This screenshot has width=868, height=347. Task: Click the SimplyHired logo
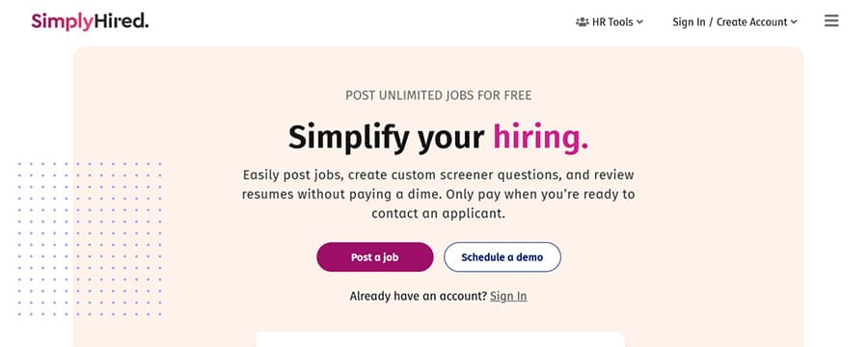(x=90, y=21)
